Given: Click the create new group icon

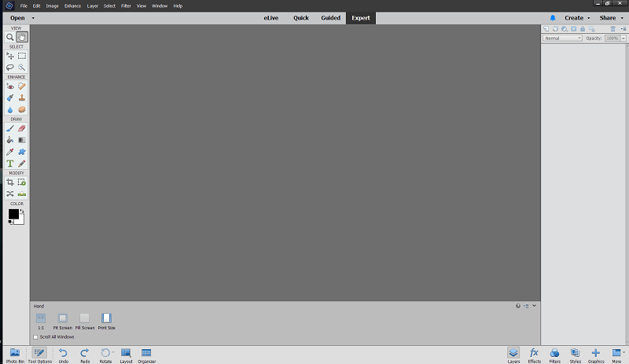Looking at the screenshot, I should pyautogui.click(x=555, y=29).
